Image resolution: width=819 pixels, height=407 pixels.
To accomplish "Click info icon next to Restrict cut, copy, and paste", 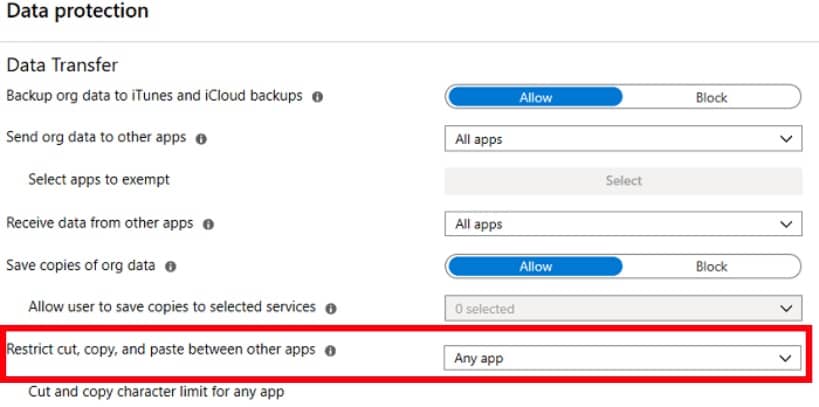I will 330,351.
